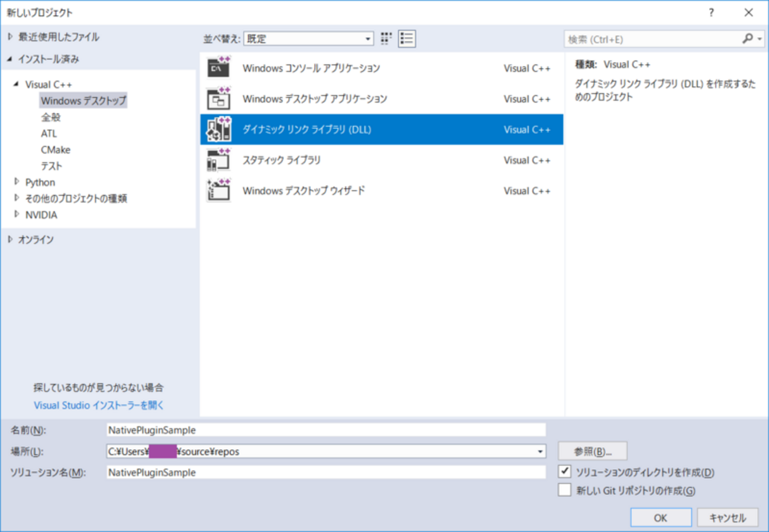Switch to small icons grid view
The height and width of the screenshot is (532, 769).
[x=386, y=39]
